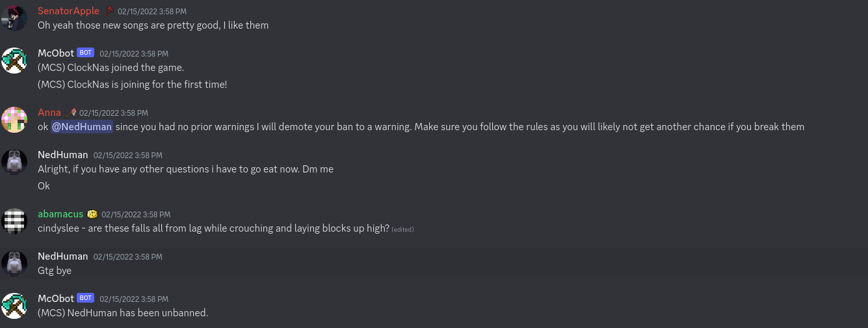This screenshot has height=328, width=868.
Task: Click the last McObot avatar at bottom
Action: click(14, 306)
